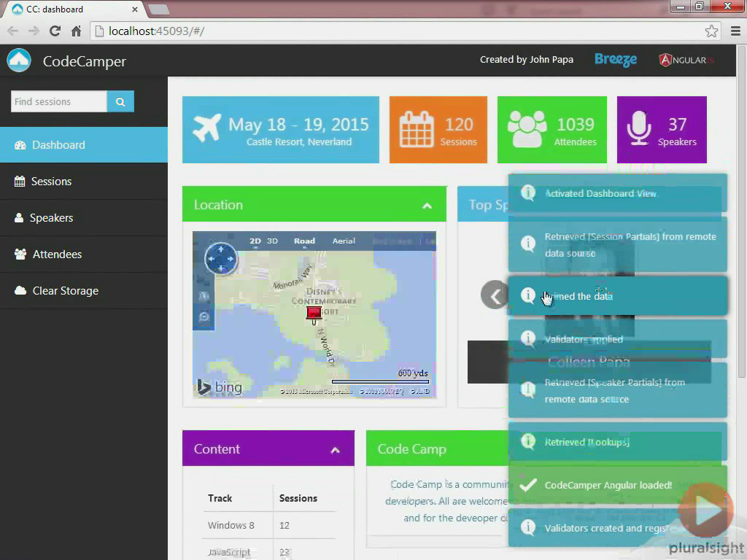Viewport: 747px width, 560px height.
Task: Click the browser home button
Action: pos(76,31)
